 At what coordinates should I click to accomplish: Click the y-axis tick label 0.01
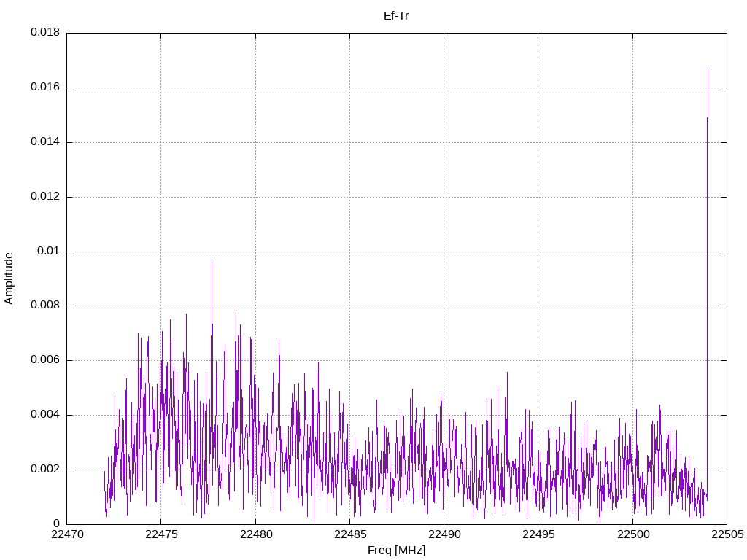49,251
